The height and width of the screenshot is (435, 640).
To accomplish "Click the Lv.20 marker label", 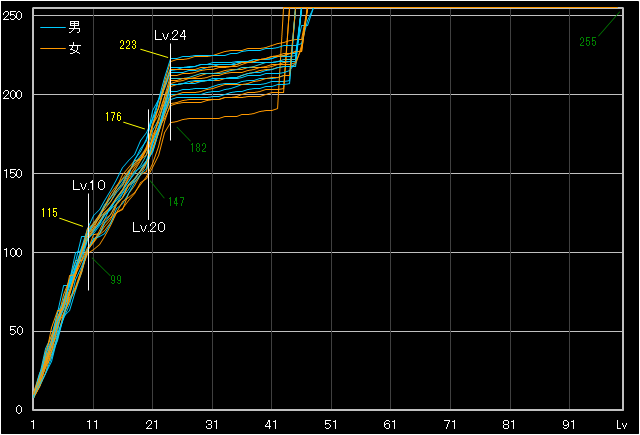I will (149, 227).
